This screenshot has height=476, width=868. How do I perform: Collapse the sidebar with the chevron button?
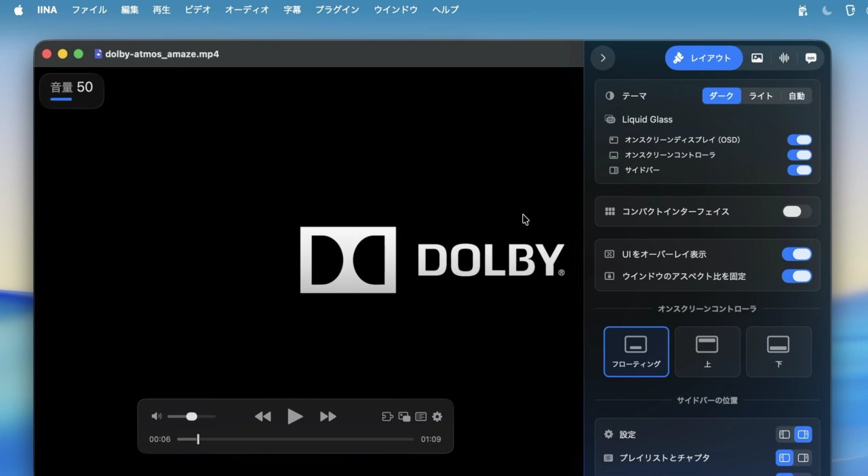click(603, 58)
